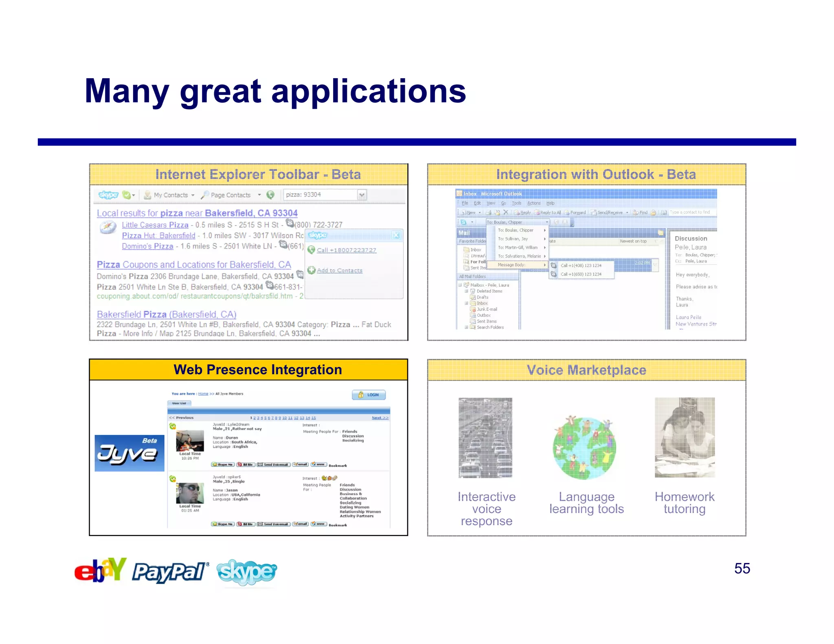Click Skype Me button for Duran

[223, 464]
